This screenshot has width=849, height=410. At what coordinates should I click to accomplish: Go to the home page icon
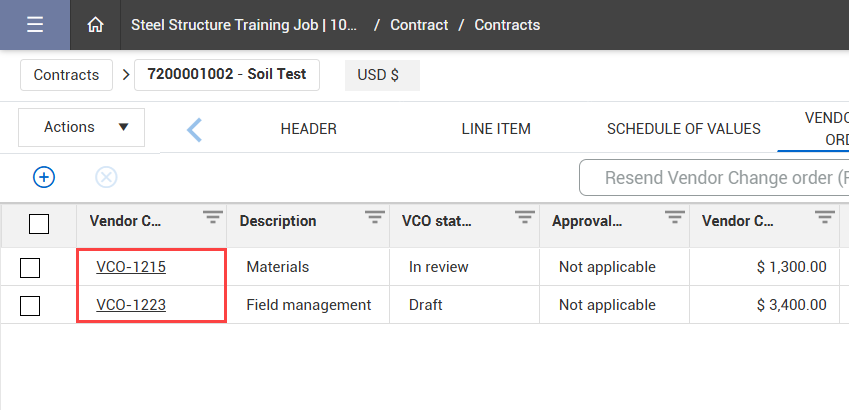coord(96,25)
